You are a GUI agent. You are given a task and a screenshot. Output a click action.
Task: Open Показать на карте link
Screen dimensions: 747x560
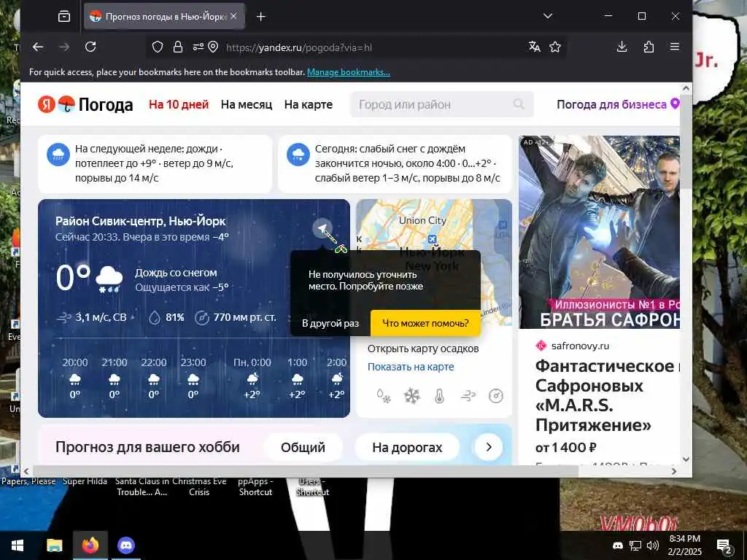click(x=411, y=367)
